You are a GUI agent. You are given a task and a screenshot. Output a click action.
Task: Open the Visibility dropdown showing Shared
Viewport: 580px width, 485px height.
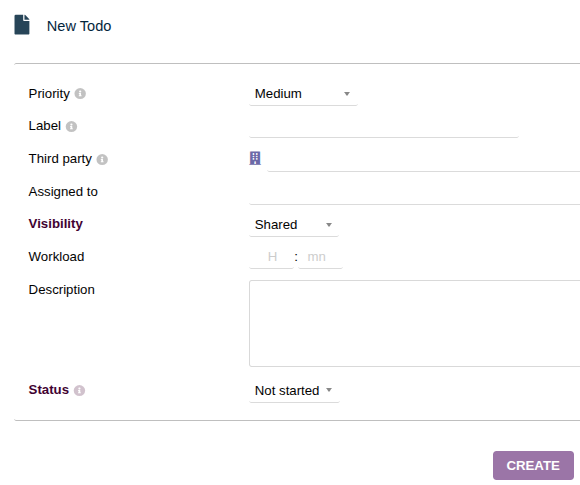pos(294,225)
